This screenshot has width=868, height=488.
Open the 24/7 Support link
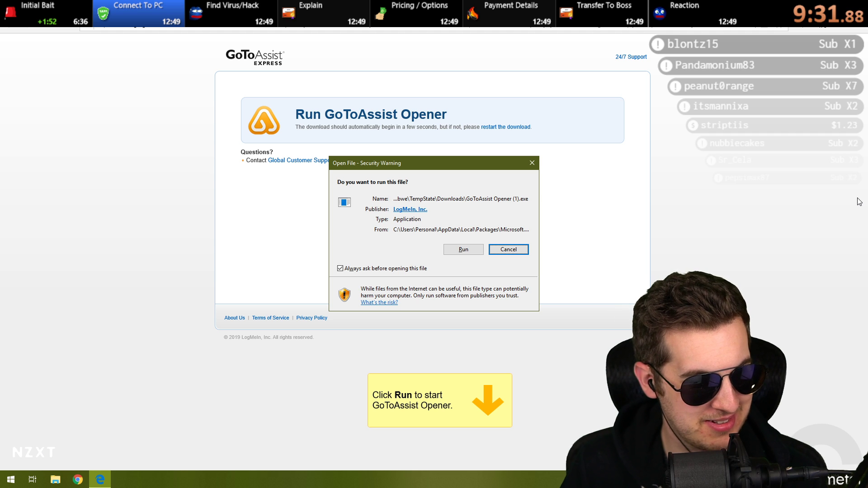[x=631, y=57]
